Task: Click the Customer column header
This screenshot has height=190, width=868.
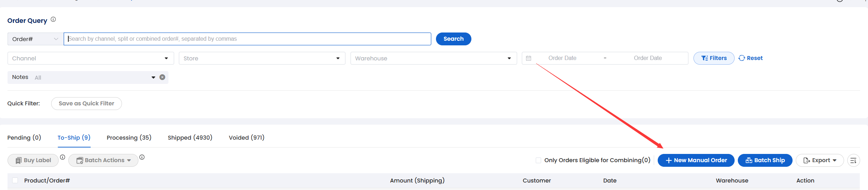Action: click(x=536, y=181)
